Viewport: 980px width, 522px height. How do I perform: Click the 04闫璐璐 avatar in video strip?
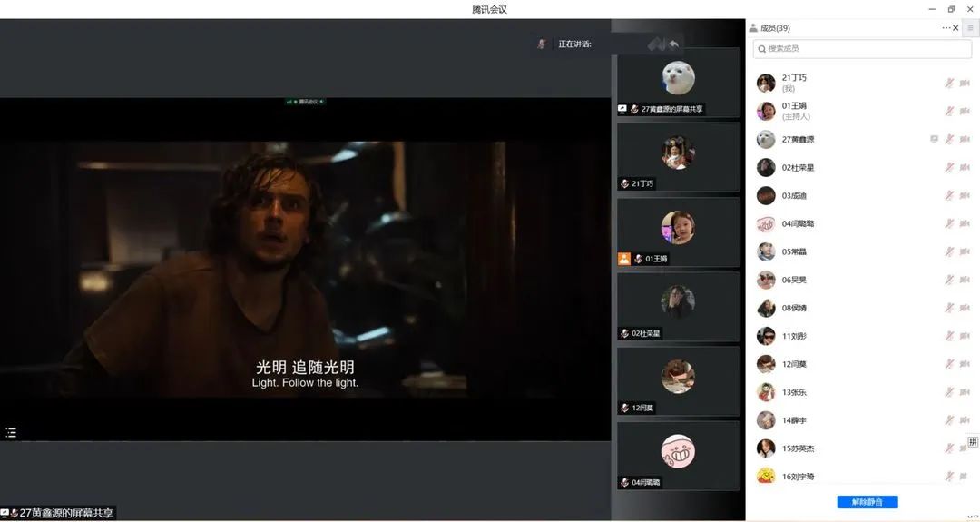[x=678, y=451]
